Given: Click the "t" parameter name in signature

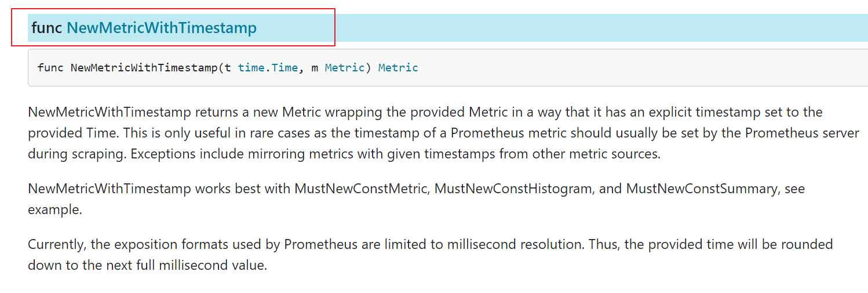Looking at the screenshot, I should [228, 68].
